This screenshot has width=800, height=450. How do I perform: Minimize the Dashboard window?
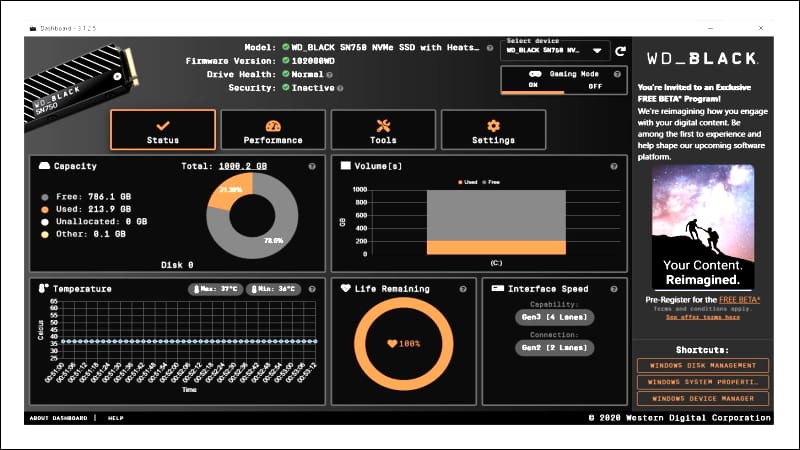[x=711, y=28]
